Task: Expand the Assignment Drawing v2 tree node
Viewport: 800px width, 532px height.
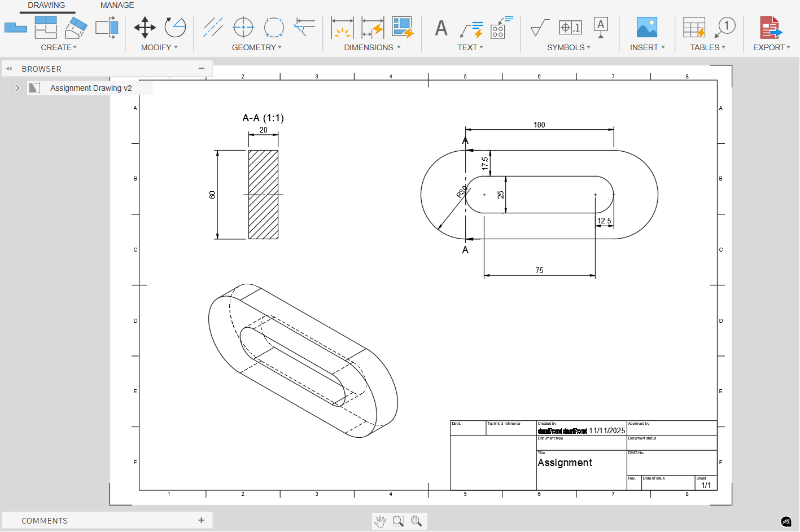Action: click(18, 88)
